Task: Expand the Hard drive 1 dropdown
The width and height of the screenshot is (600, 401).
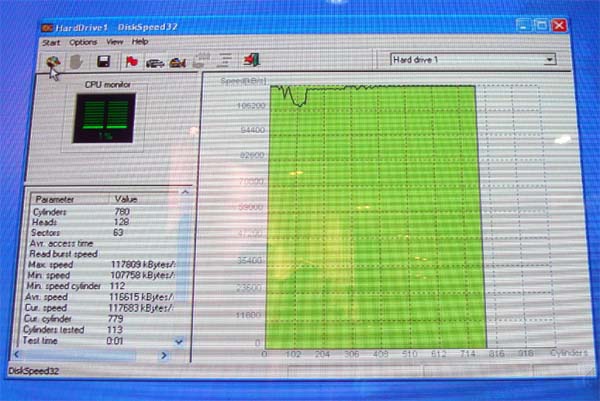Action: tap(549, 59)
